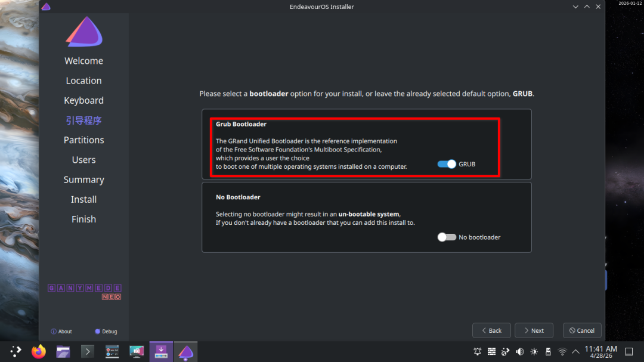Open the Dolphin file manager icon
Screen dimensions: 644x362
[63, 351]
